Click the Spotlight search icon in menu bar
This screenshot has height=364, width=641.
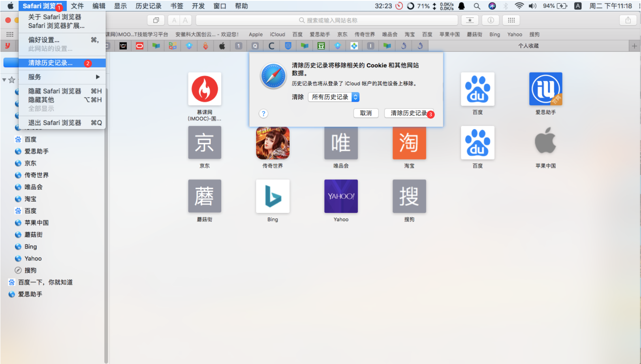(477, 6)
